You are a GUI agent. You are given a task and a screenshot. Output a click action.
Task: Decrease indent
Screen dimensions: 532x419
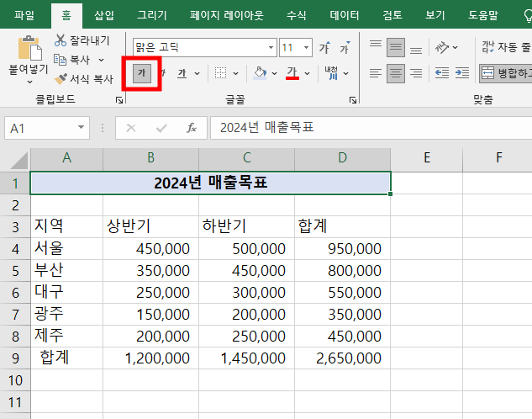tap(442, 73)
